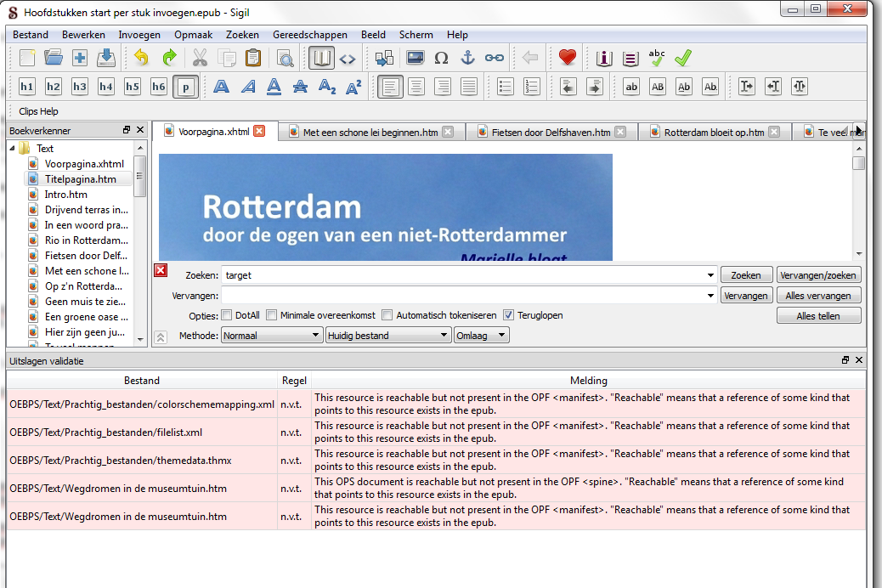
Task: Select the filelist.xml validation row
Action: [436, 433]
